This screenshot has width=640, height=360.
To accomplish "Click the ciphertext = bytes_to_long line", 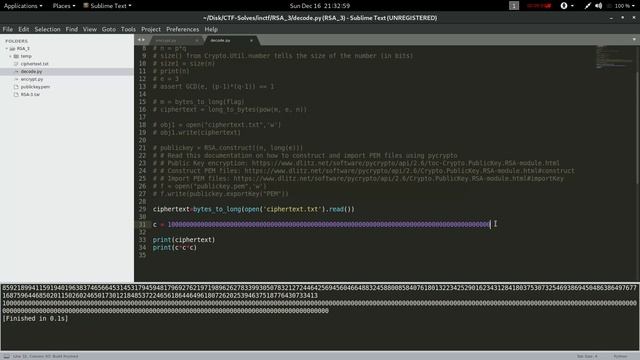I will click(253, 209).
